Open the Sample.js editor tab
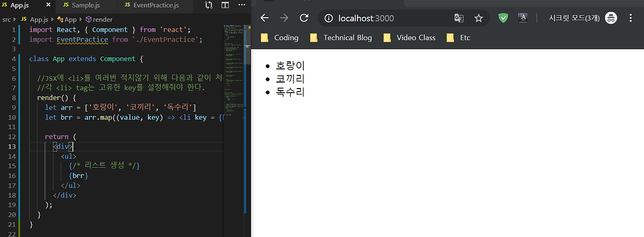The height and width of the screenshot is (237, 644). tap(86, 5)
